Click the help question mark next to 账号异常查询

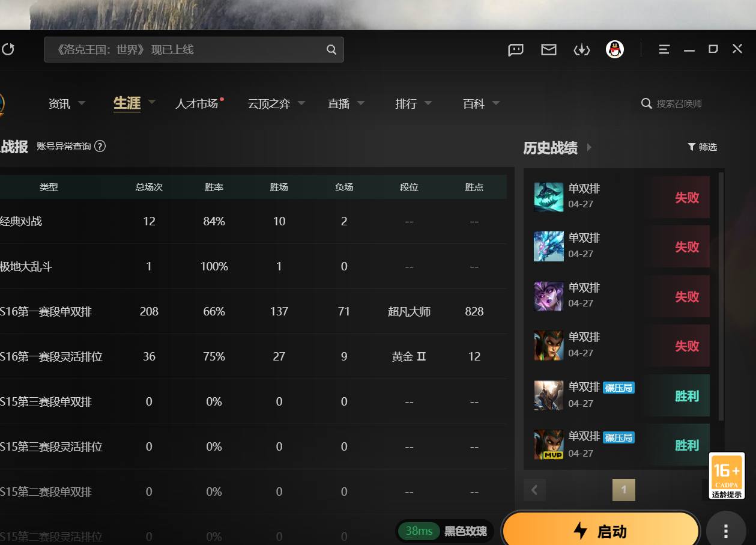tap(100, 146)
